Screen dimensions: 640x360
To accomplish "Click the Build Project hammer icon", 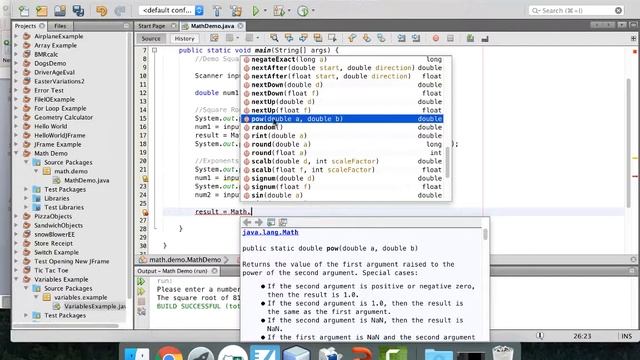I will [x=217, y=11].
